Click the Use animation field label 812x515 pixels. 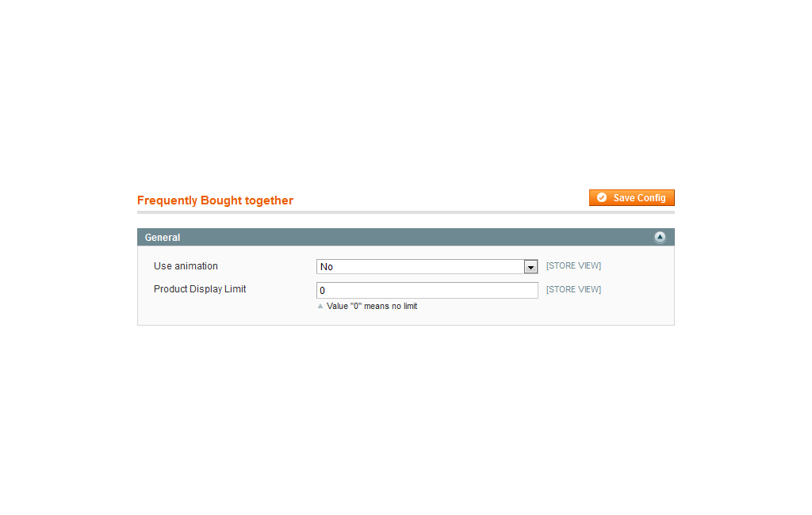click(x=186, y=266)
